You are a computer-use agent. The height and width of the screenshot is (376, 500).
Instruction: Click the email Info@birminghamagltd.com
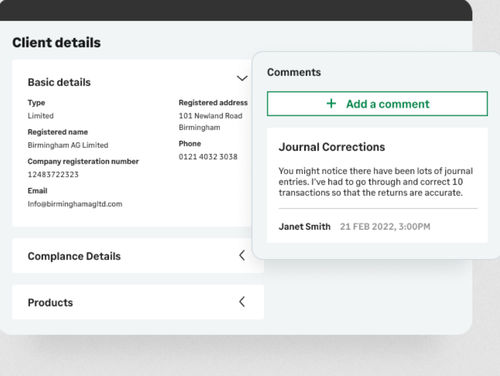point(75,204)
